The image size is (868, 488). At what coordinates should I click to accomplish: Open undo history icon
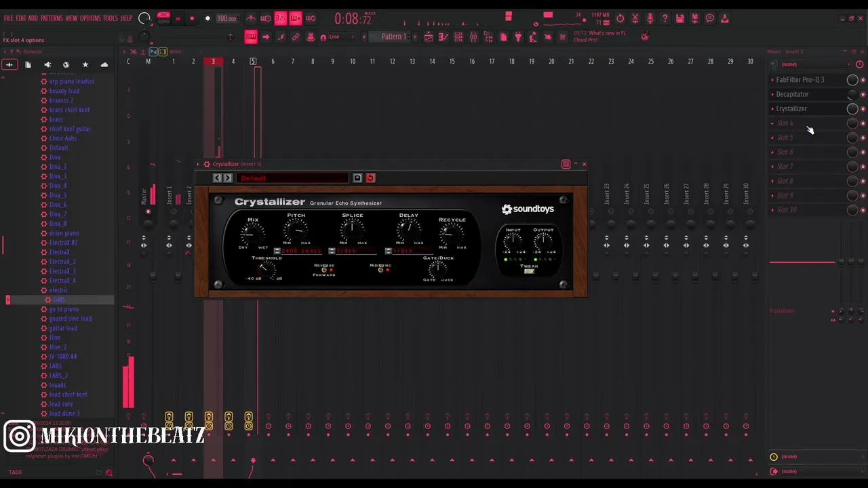620,18
